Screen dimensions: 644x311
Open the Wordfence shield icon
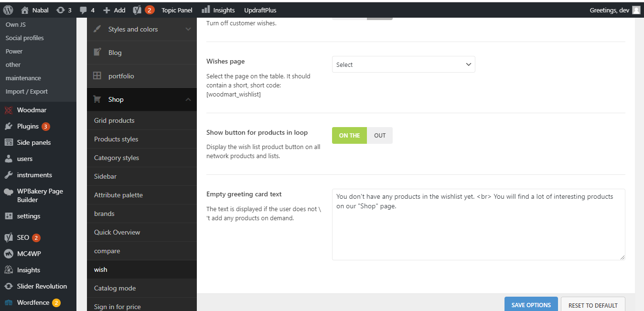9,303
